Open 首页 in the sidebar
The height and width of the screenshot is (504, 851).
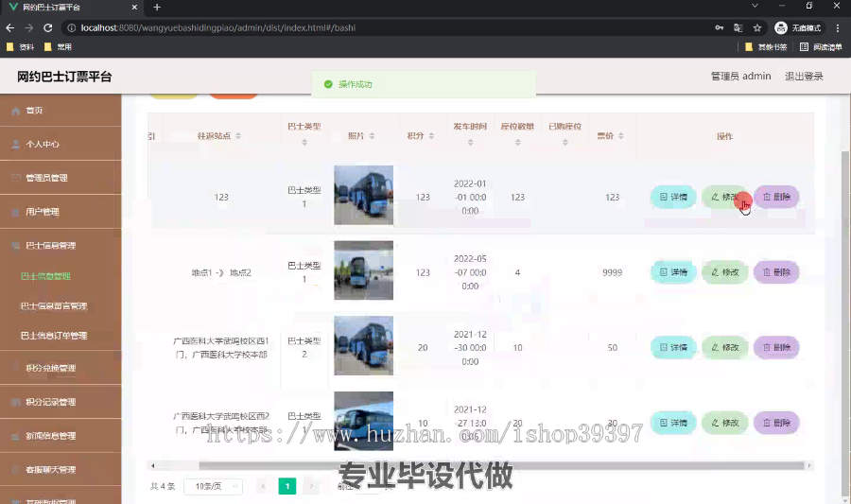tap(61, 110)
